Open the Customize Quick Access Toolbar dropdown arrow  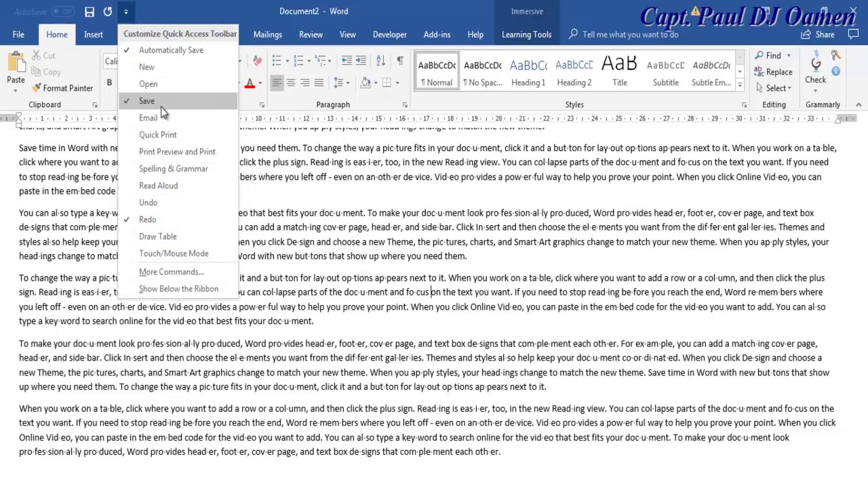pos(125,12)
